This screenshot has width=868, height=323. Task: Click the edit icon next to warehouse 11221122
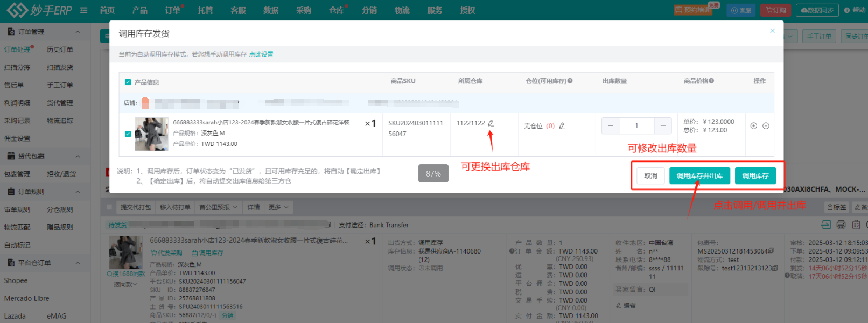pyautogui.click(x=491, y=123)
